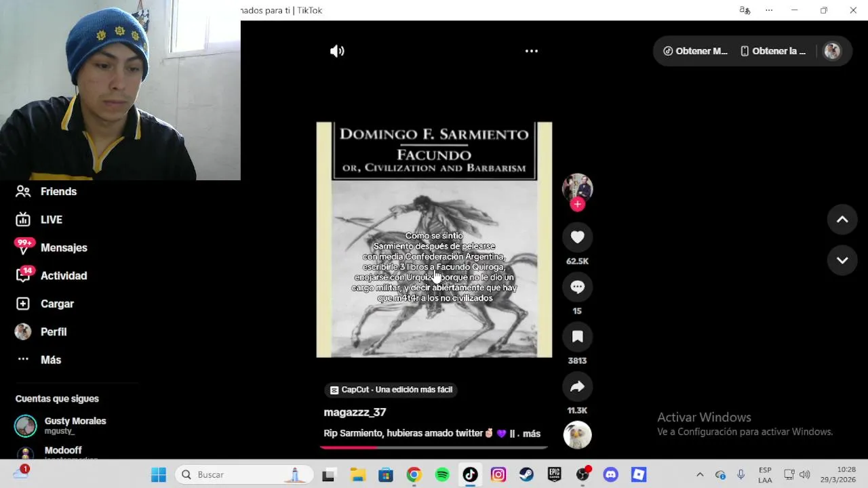This screenshot has width=868, height=488.
Task: Go to the next video with the down chevron
Action: click(842, 260)
